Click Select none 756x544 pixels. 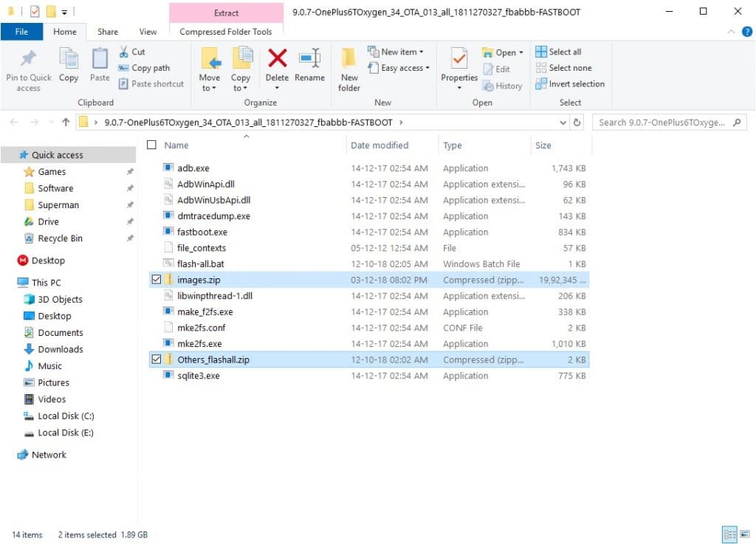[563, 68]
